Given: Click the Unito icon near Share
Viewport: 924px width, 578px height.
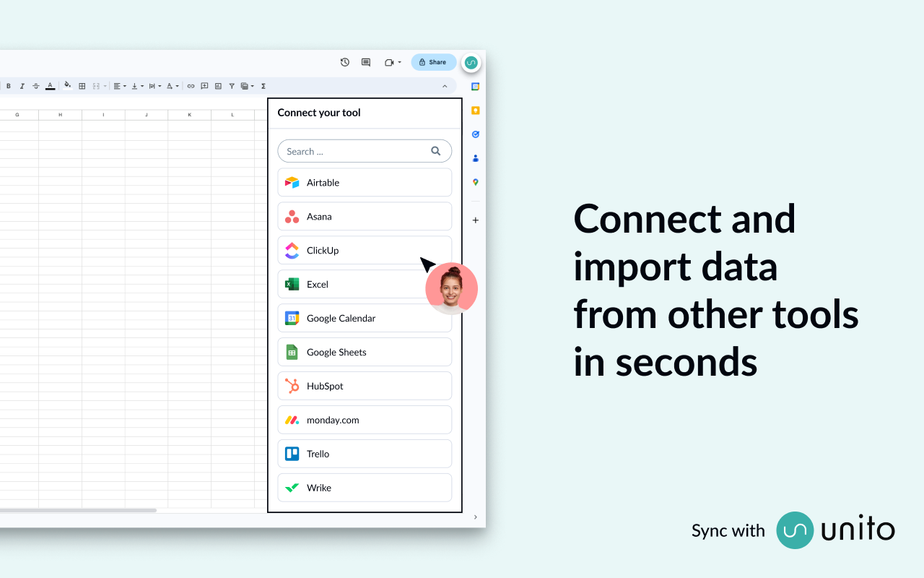Looking at the screenshot, I should (471, 63).
